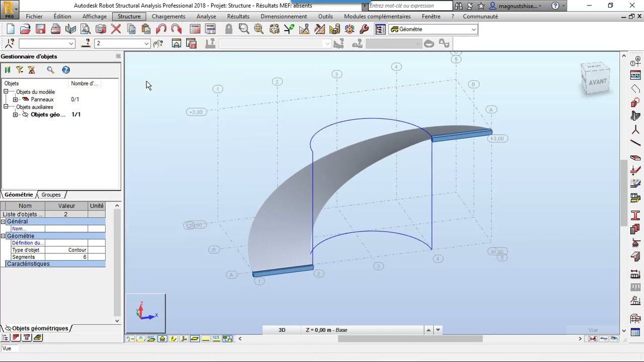
Task: Open the bar selection dropdown showing 2
Action: click(146, 44)
